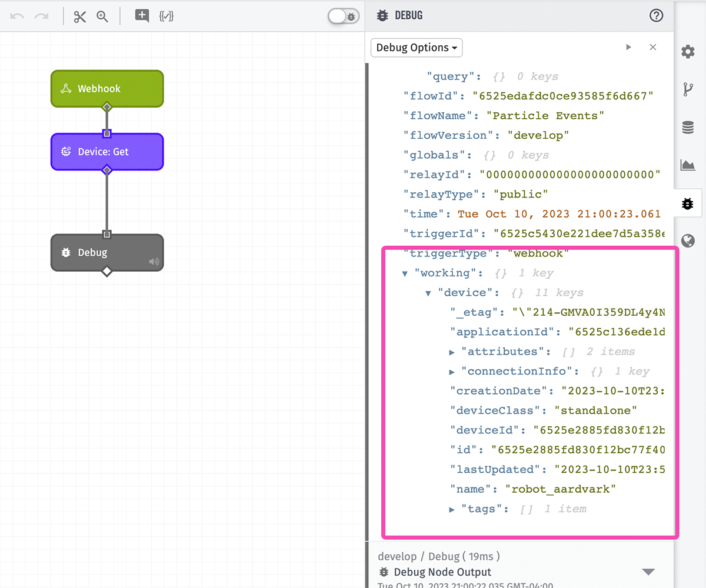Click the "time" Tue Oct 10 value
706x588 pixels.
tap(559, 214)
